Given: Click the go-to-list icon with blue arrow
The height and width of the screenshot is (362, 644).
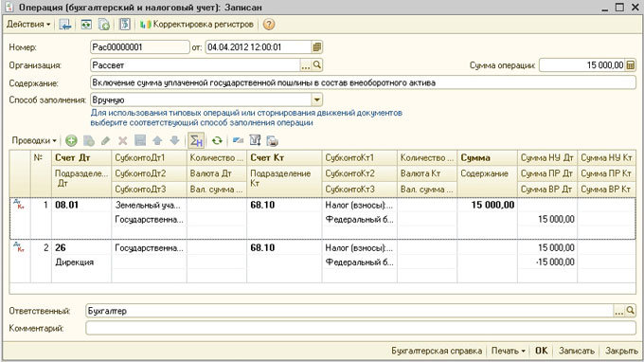Looking at the screenshot, I should pos(65,25).
